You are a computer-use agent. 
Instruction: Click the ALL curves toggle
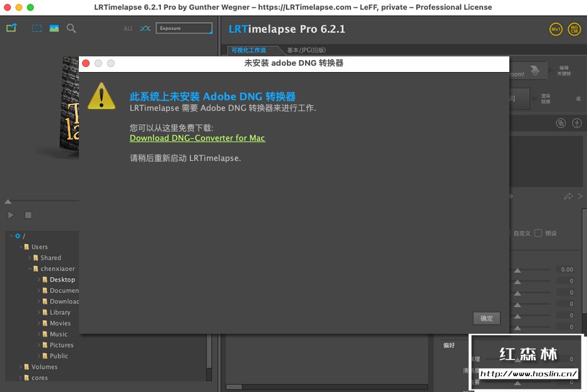128,28
